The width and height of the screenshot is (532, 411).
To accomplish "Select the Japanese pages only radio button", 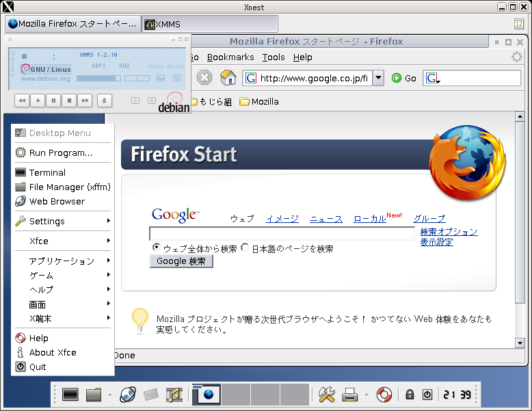I will click(245, 248).
